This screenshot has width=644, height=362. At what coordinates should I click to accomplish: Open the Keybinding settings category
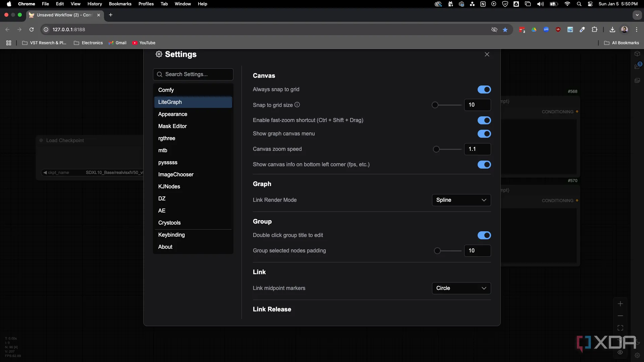(x=193, y=235)
